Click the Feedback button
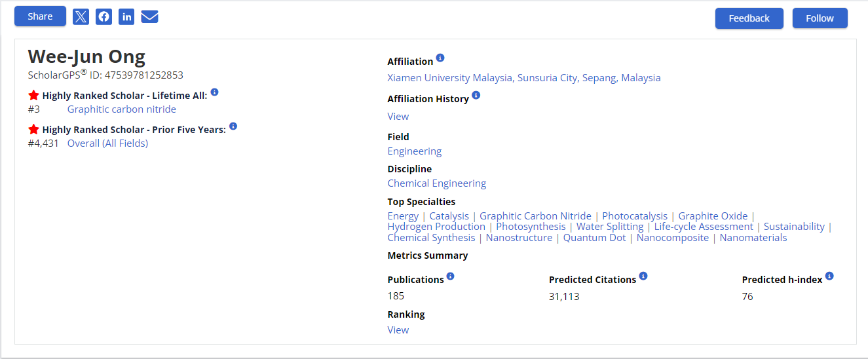 (x=749, y=18)
